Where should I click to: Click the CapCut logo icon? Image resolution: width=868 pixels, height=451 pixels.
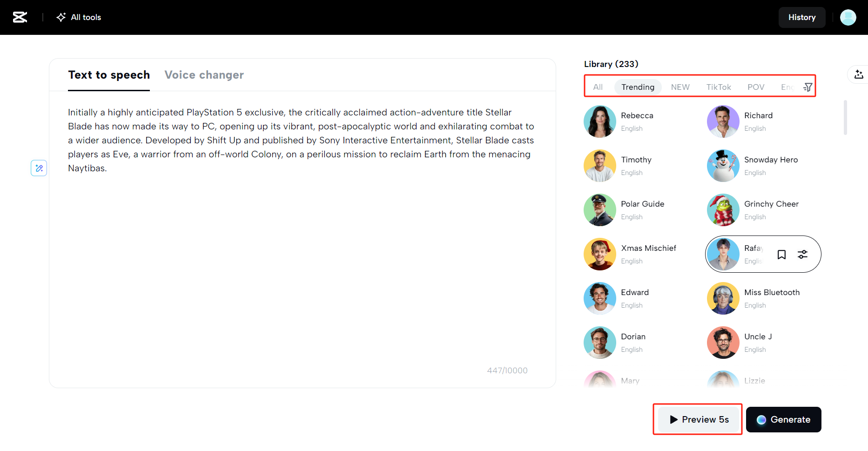(x=20, y=17)
